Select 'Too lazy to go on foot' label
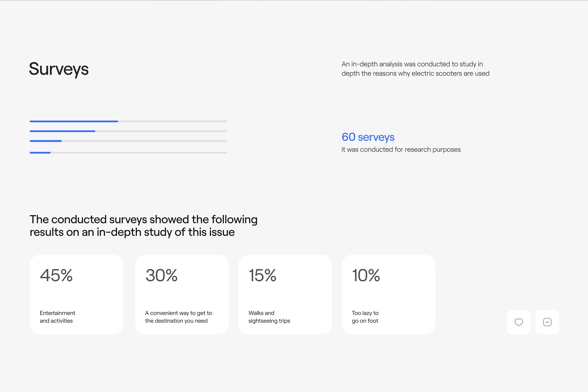Screen dimensions: 588x392 coord(365,317)
